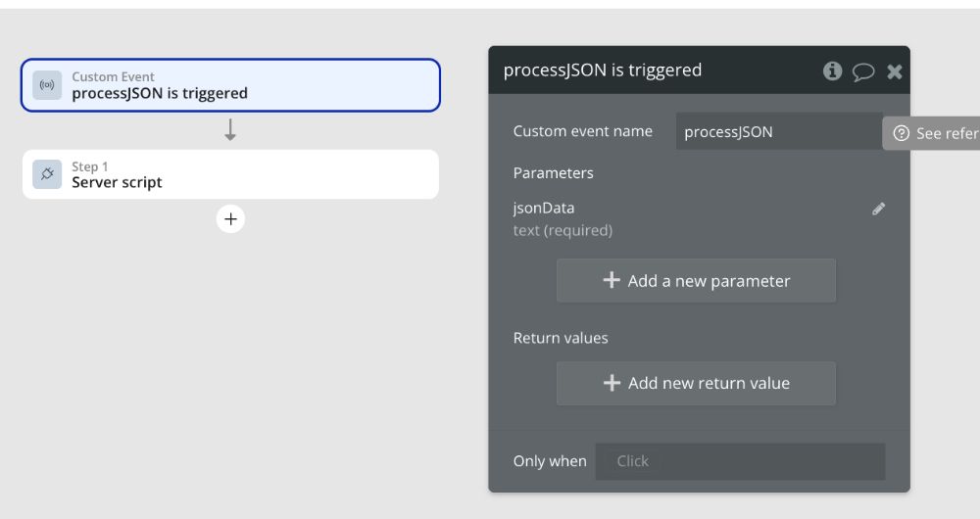Click Add new return value button
This screenshot has width=980, height=519.
(x=696, y=384)
